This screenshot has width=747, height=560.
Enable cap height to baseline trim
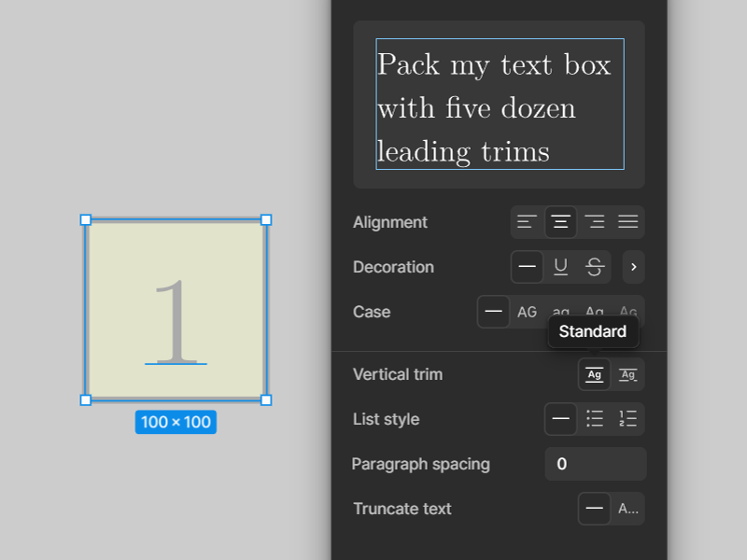[x=627, y=374]
